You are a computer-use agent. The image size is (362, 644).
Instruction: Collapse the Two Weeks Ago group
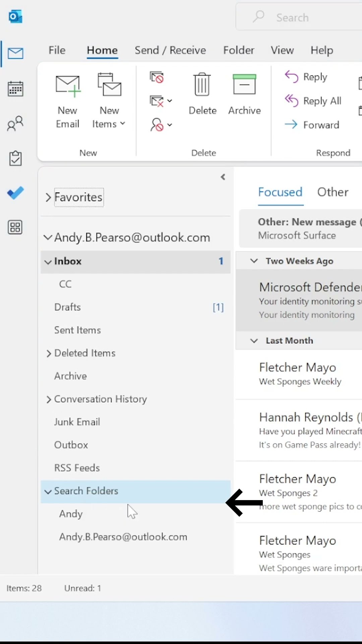click(254, 261)
